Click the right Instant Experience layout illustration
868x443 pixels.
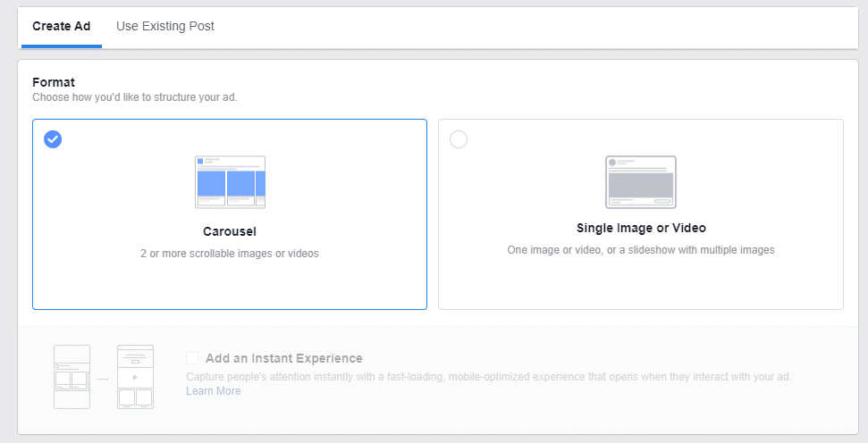pyautogui.click(x=135, y=377)
